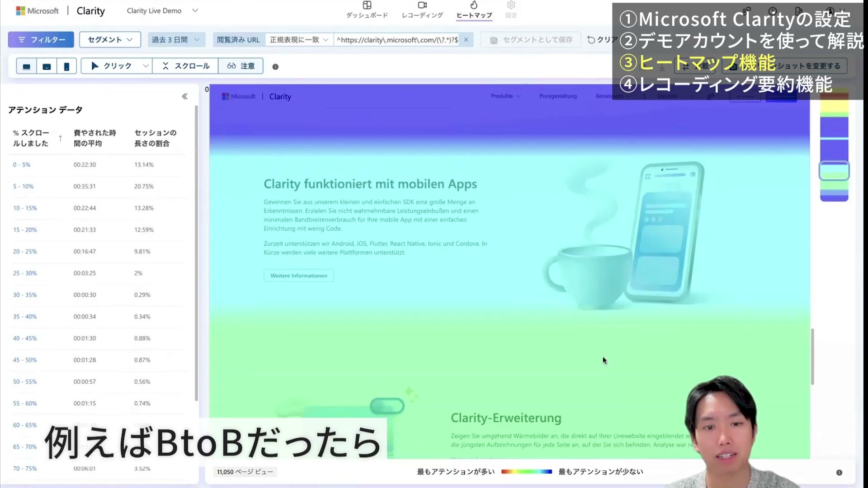Click the attention color scale legend
Screen dimensions: 868x488
pos(527,472)
